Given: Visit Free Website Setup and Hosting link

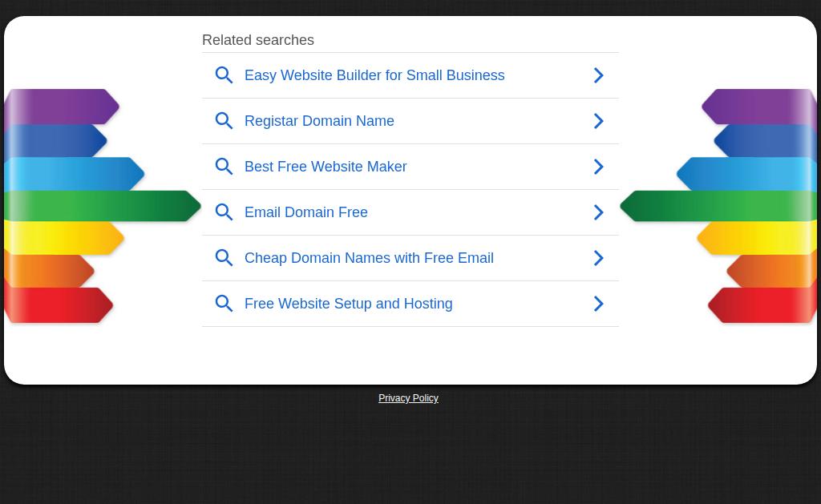Looking at the screenshot, I should tap(348, 304).
